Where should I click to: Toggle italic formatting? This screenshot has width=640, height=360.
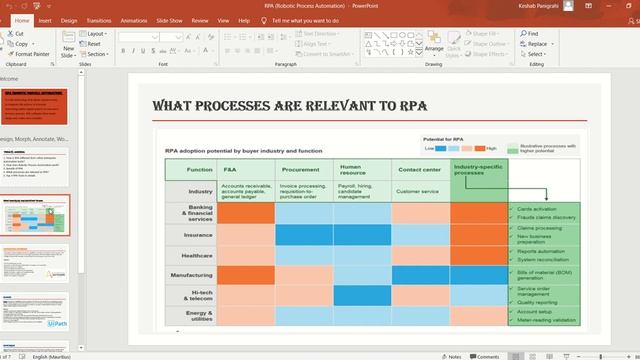[133, 51]
